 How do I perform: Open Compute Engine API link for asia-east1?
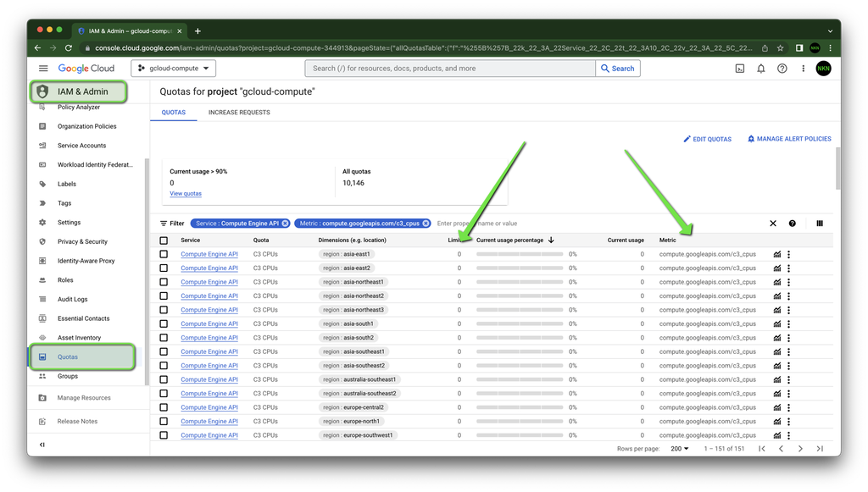pos(209,254)
